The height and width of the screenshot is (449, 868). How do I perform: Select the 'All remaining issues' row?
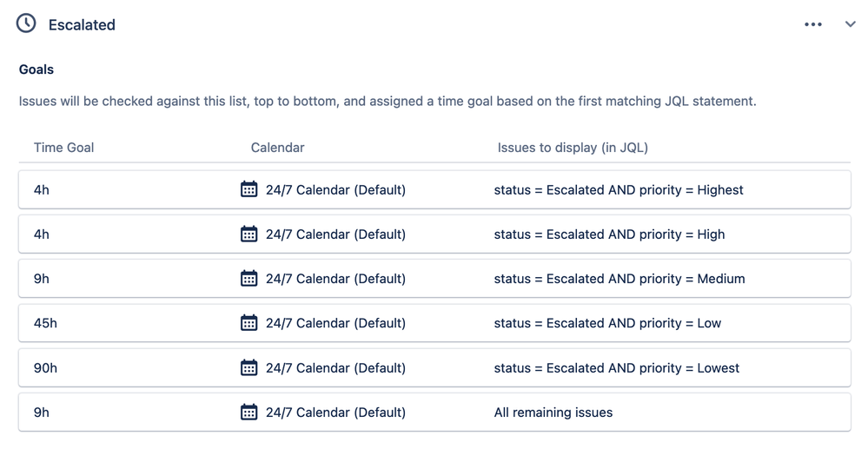434,412
